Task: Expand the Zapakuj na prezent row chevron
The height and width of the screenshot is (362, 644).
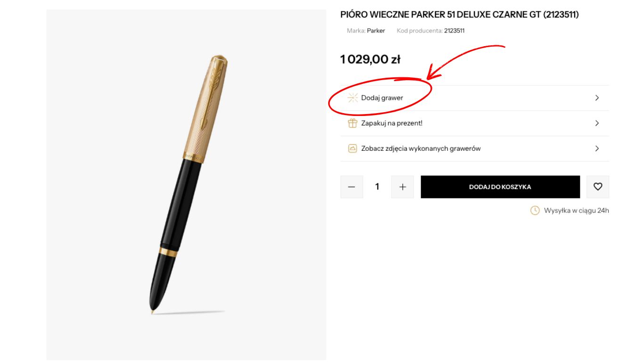Action: 597,123
